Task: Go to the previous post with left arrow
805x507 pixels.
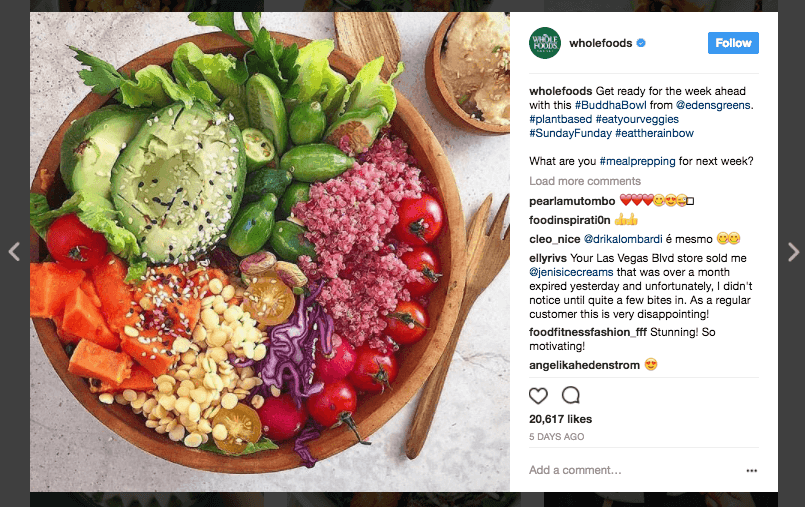Action: [x=14, y=251]
